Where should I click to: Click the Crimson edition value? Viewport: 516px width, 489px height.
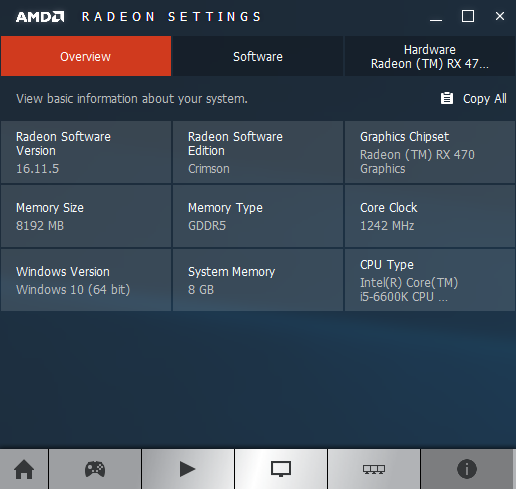[x=209, y=169]
